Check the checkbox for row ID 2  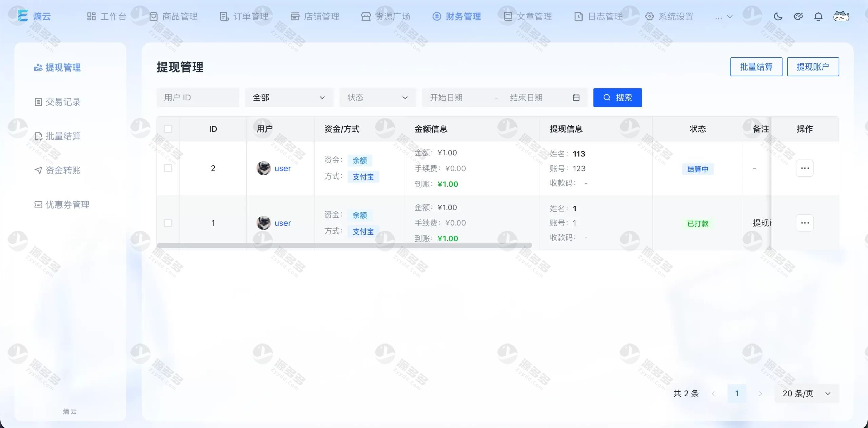[168, 168]
